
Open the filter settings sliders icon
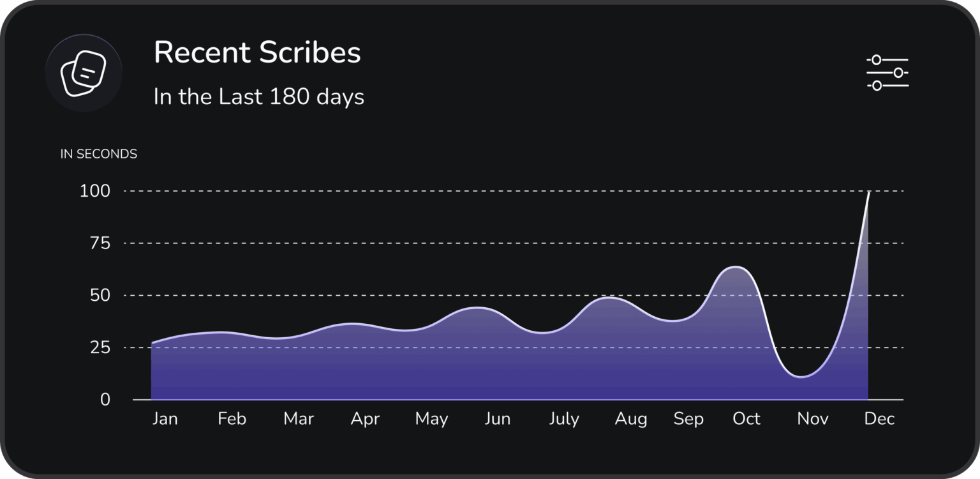click(x=887, y=73)
